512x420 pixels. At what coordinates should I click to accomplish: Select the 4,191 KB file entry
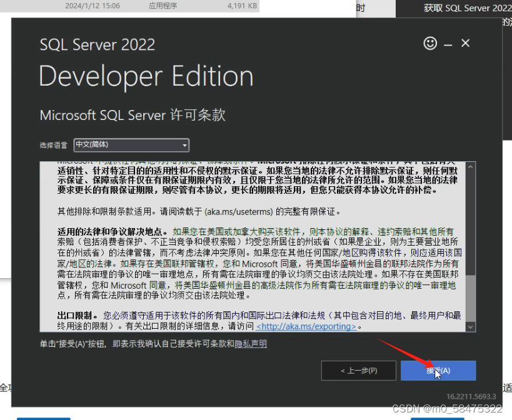pyautogui.click(x=244, y=6)
